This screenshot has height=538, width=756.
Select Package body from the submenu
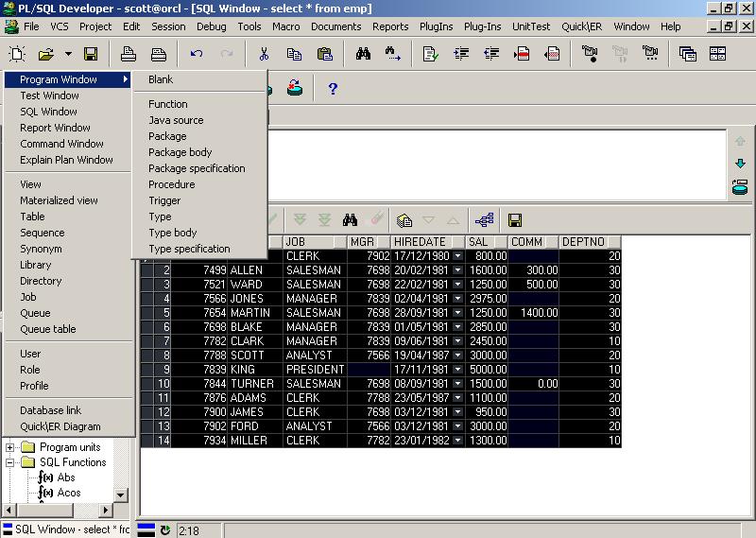(180, 152)
